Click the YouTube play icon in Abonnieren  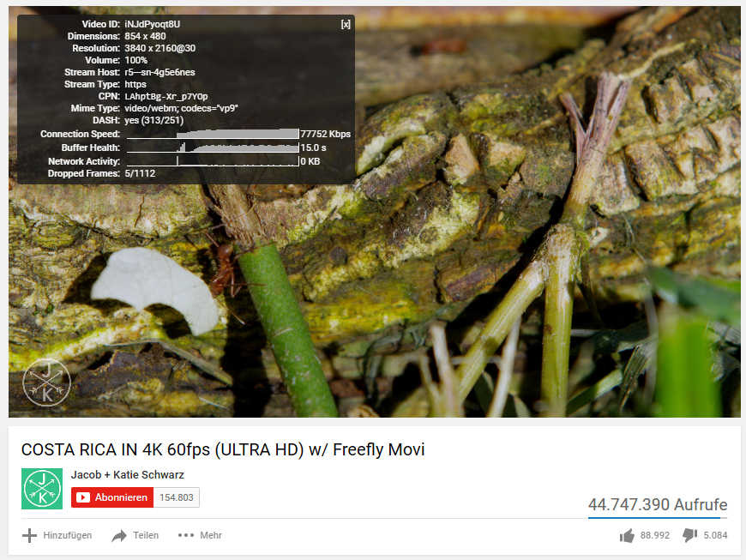click(83, 497)
